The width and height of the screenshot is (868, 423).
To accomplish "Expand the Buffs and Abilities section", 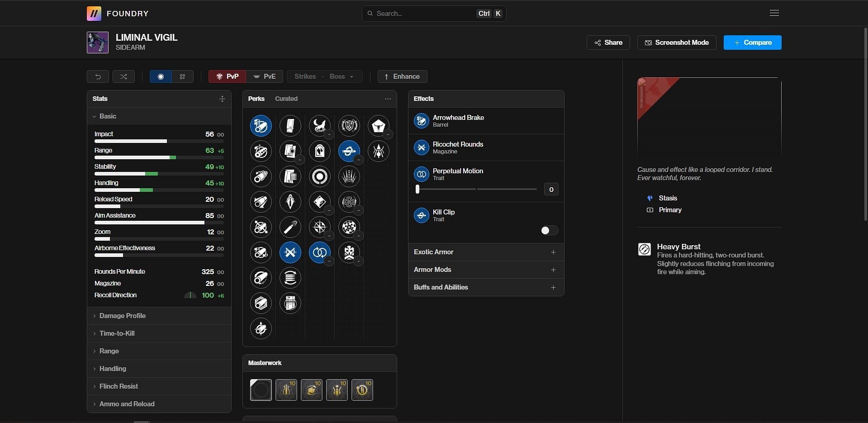I will [x=486, y=287].
